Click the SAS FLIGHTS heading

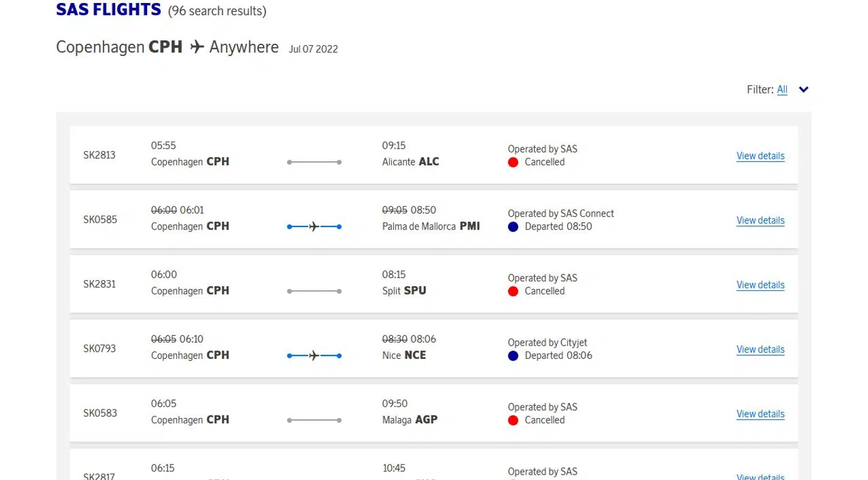tap(108, 10)
